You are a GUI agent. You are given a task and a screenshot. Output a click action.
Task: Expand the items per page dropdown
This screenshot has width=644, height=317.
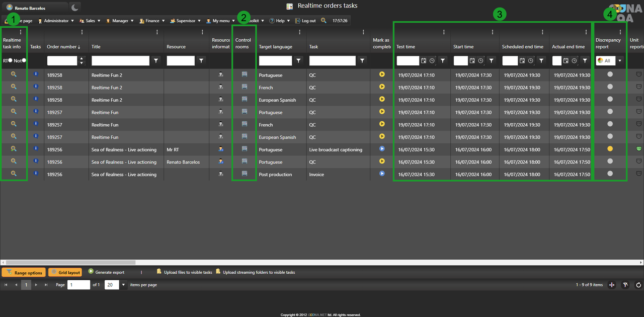tap(123, 285)
